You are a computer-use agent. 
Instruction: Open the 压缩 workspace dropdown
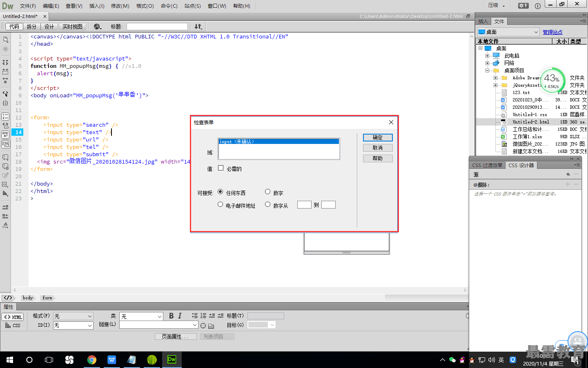pos(497,6)
